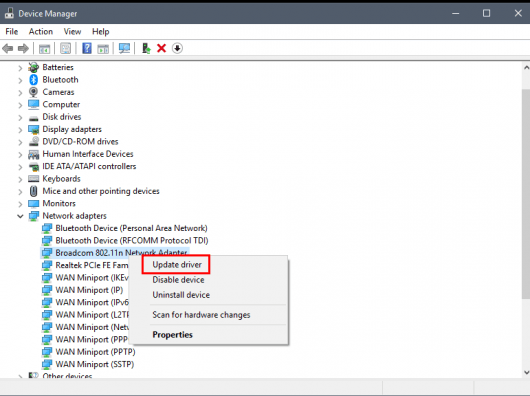Click the green Update device driver toolbar icon

point(146,48)
